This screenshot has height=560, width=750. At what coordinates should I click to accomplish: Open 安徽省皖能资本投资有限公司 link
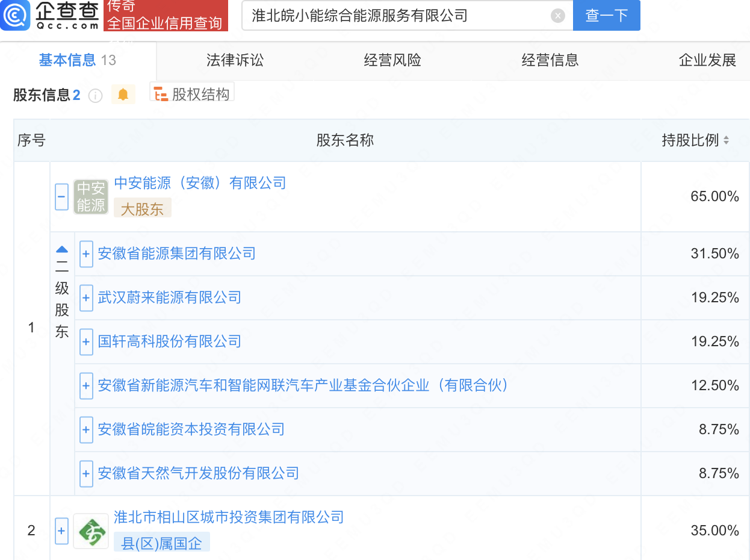click(191, 429)
